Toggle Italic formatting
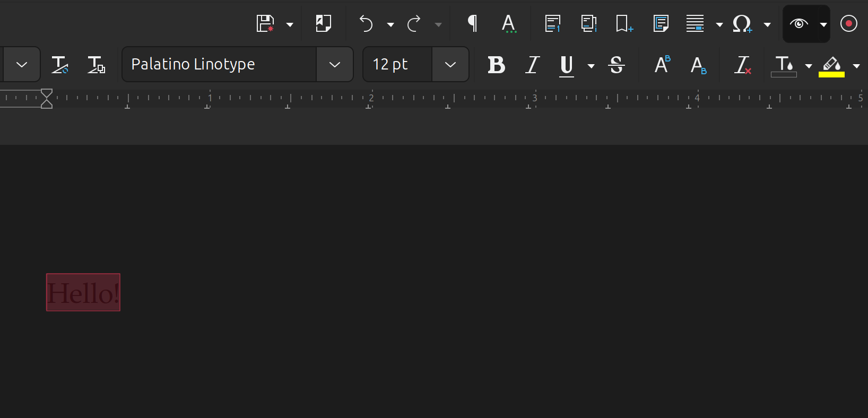868x418 pixels. point(533,65)
